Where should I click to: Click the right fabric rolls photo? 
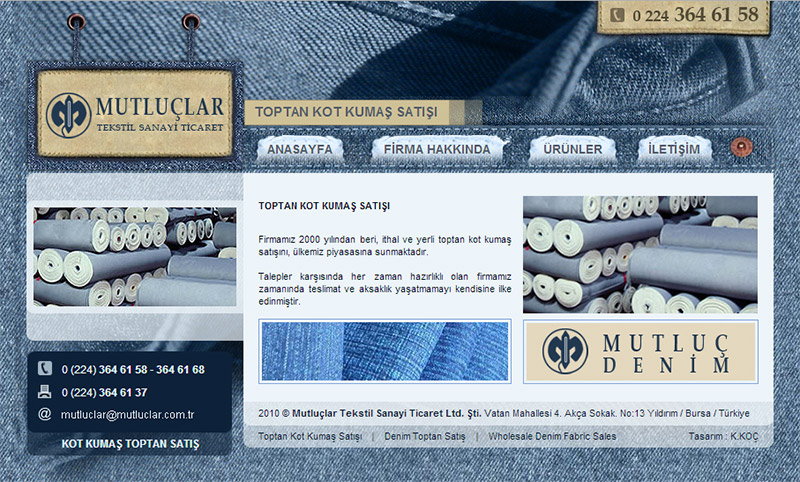pyautogui.click(x=640, y=254)
